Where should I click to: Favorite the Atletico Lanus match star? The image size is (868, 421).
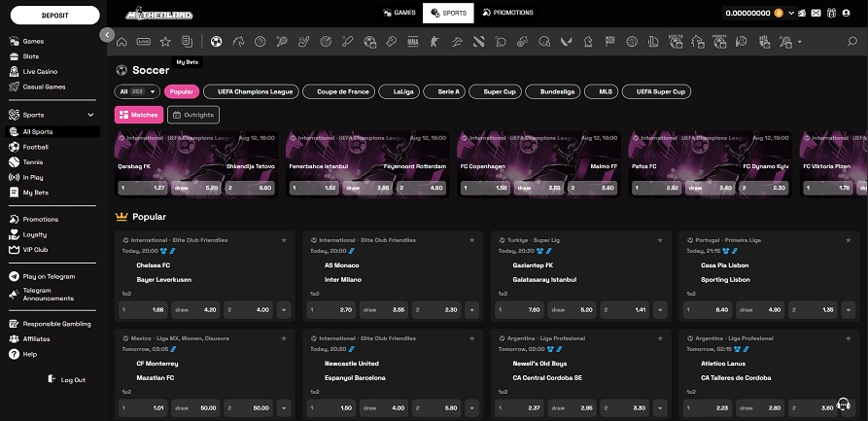849,338
